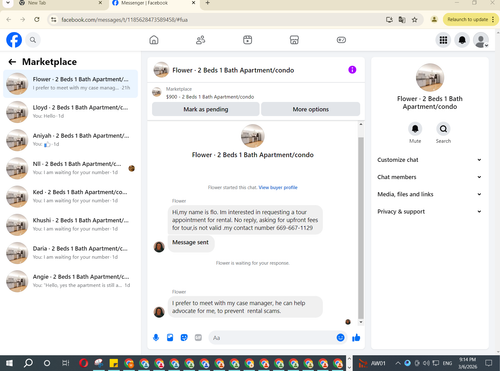The height and width of the screenshot is (371, 500).
Task: Bookmark this page with the star icon
Action: pos(414,20)
